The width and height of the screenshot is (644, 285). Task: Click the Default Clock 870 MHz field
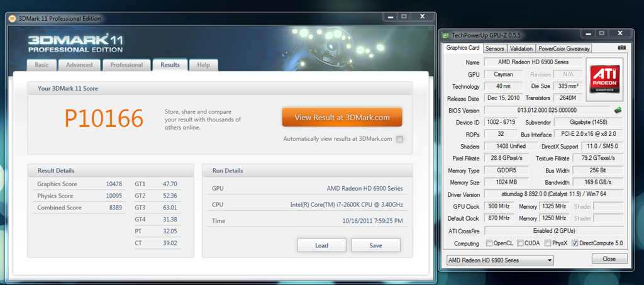[x=499, y=218]
